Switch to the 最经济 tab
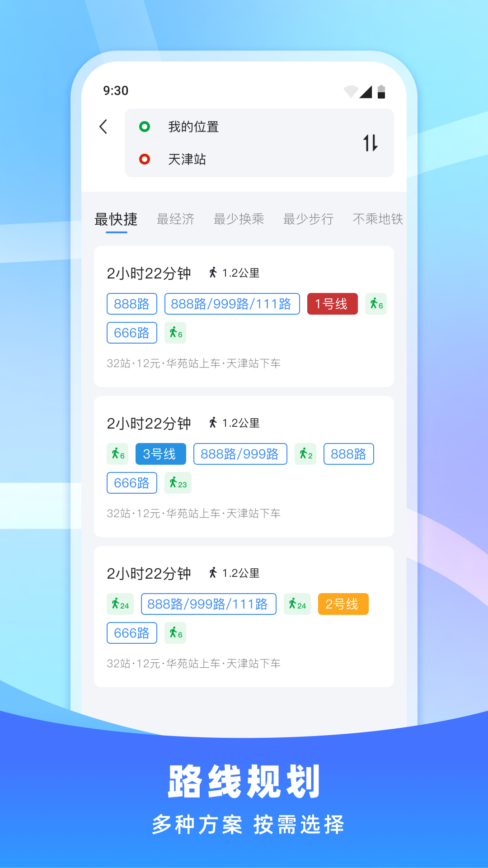Image resolution: width=488 pixels, height=868 pixels. point(175,219)
